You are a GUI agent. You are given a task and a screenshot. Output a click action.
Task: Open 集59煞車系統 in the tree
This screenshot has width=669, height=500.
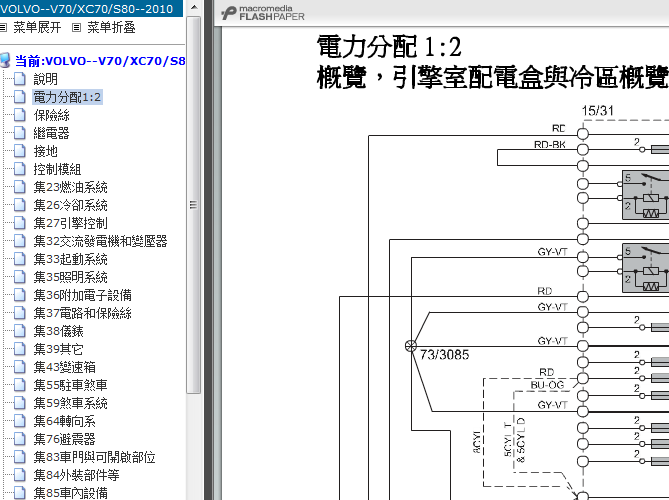(x=70, y=403)
